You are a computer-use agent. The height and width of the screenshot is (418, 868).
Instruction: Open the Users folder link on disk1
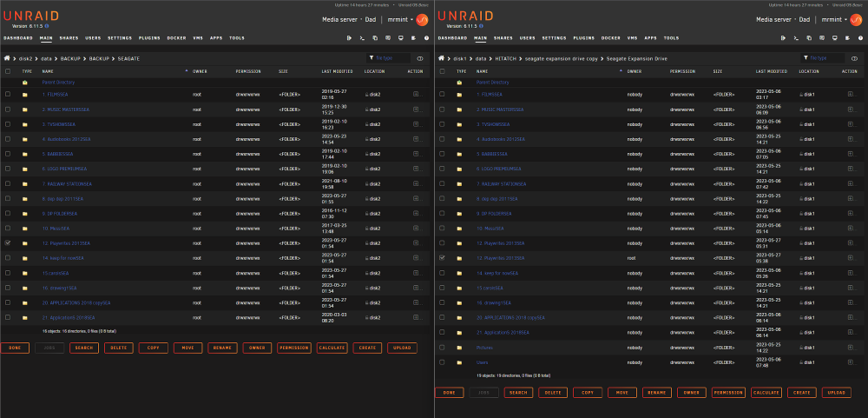coord(482,362)
